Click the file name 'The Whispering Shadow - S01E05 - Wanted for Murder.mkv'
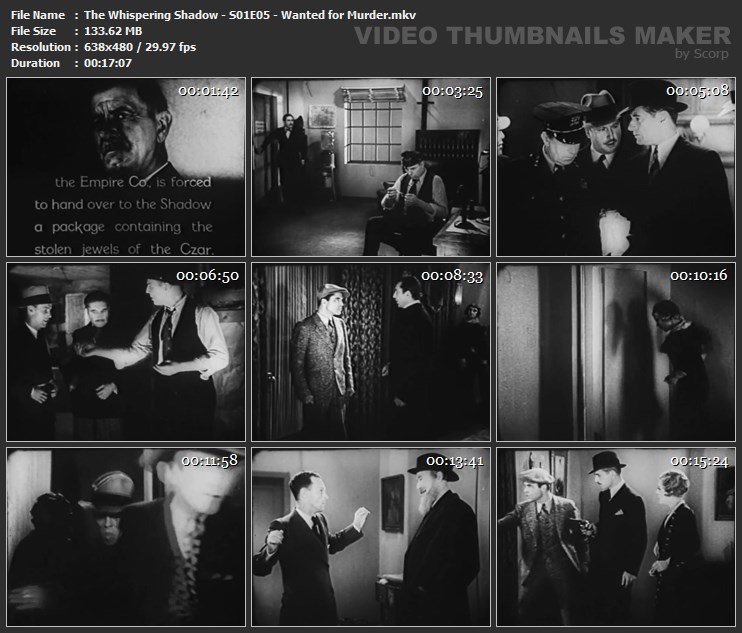The image size is (742, 633). [x=250, y=15]
